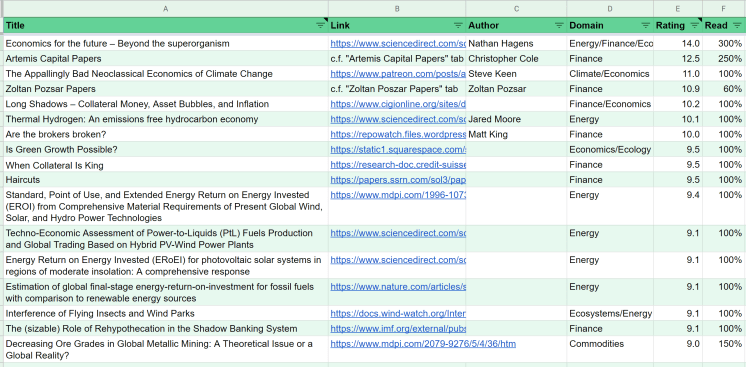Open the Domain column filter icon
This screenshot has width=746, height=367.
point(646,26)
